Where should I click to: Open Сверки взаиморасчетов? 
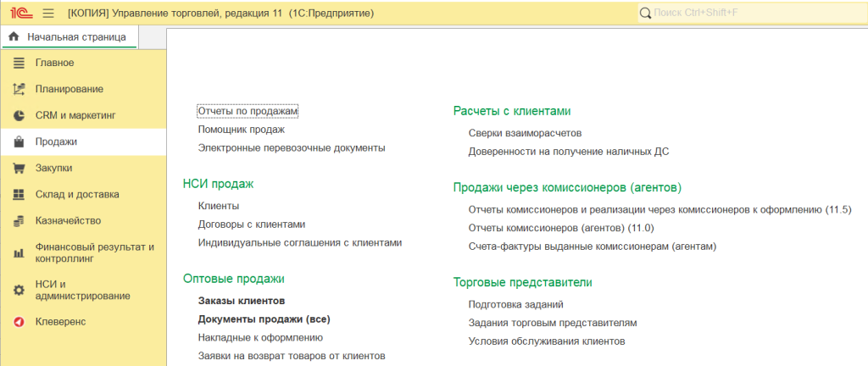coord(526,133)
